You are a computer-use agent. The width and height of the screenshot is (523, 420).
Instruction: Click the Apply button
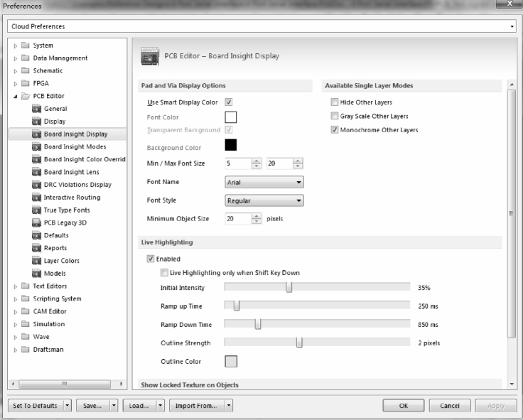(x=496, y=406)
